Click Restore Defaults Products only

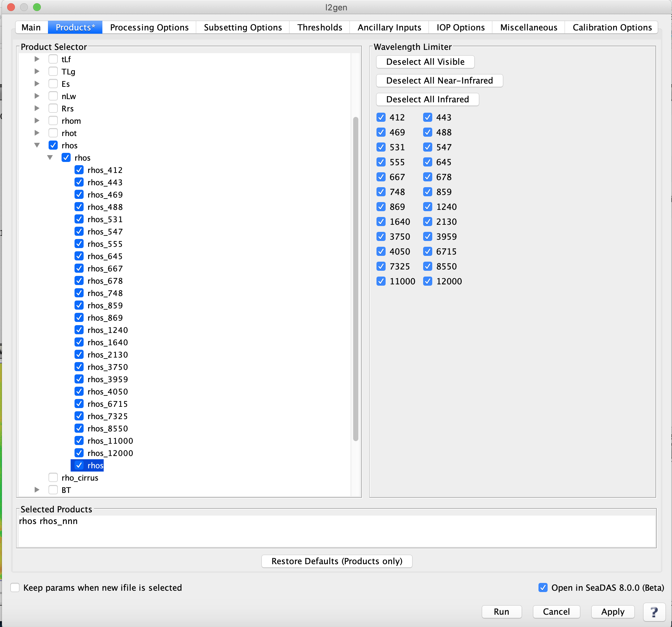pyautogui.click(x=337, y=560)
